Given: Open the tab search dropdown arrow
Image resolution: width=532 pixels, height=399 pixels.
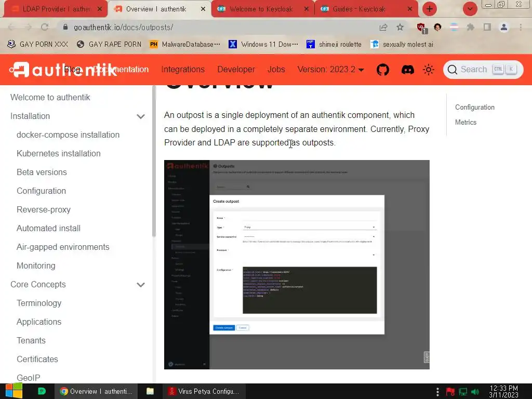Looking at the screenshot, I should [x=470, y=9].
